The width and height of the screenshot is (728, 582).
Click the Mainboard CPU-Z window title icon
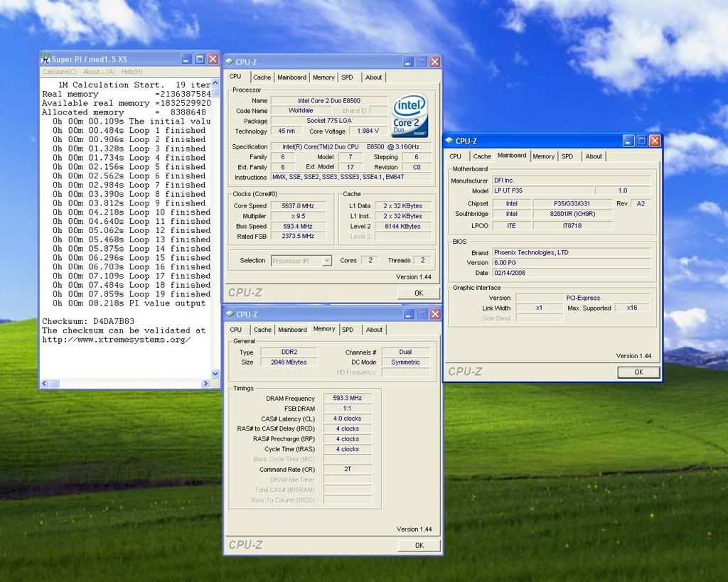point(449,141)
